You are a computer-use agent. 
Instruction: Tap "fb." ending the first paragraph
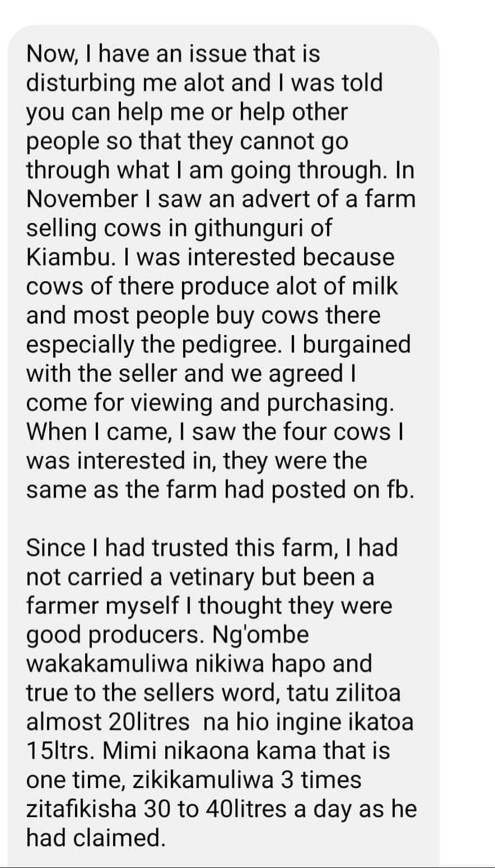(400, 490)
